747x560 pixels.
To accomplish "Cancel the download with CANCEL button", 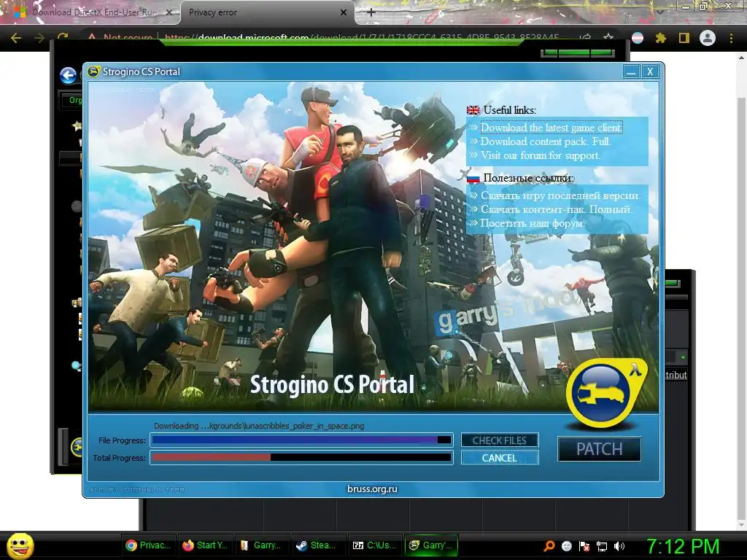I will coord(499,458).
